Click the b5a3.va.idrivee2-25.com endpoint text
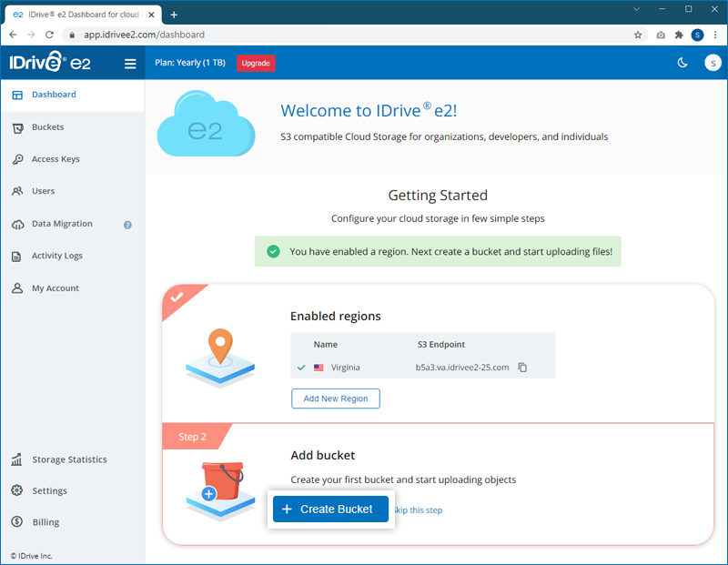728x565 pixels. 462,368
